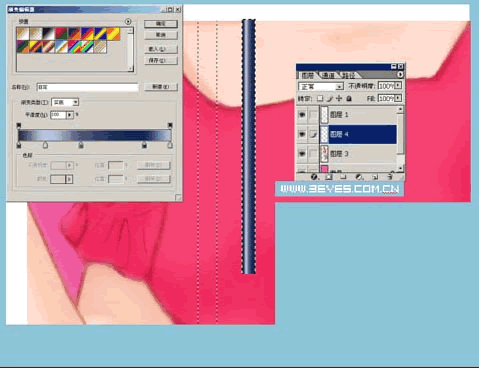This screenshot has height=368, width=479.
Task: Click the add layer mask icon
Action: [x=329, y=177]
